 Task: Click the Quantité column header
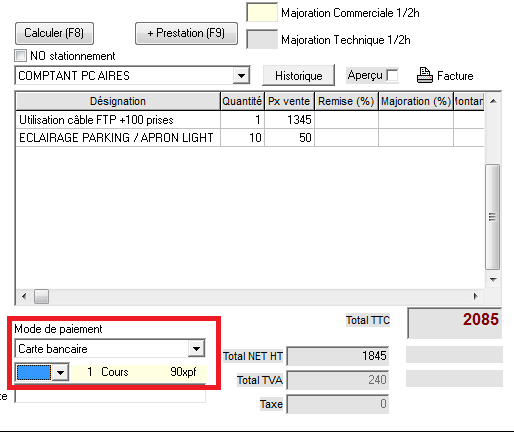click(x=242, y=101)
